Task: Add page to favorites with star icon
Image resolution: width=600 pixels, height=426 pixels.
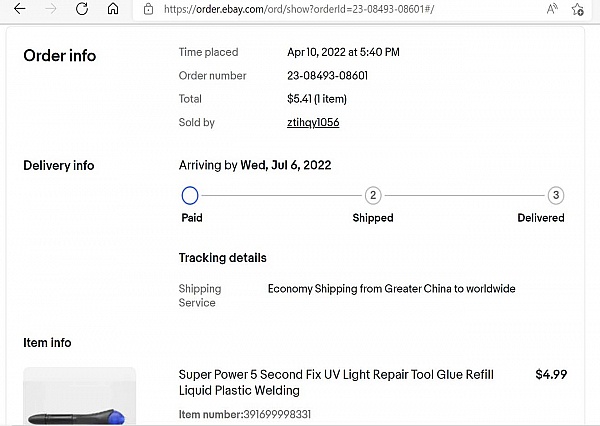Action: [x=578, y=9]
